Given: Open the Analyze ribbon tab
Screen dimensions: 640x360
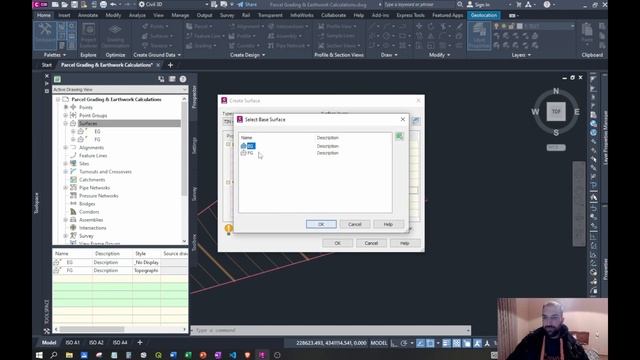Looking at the screenshot, I should [x=137, y=15].
